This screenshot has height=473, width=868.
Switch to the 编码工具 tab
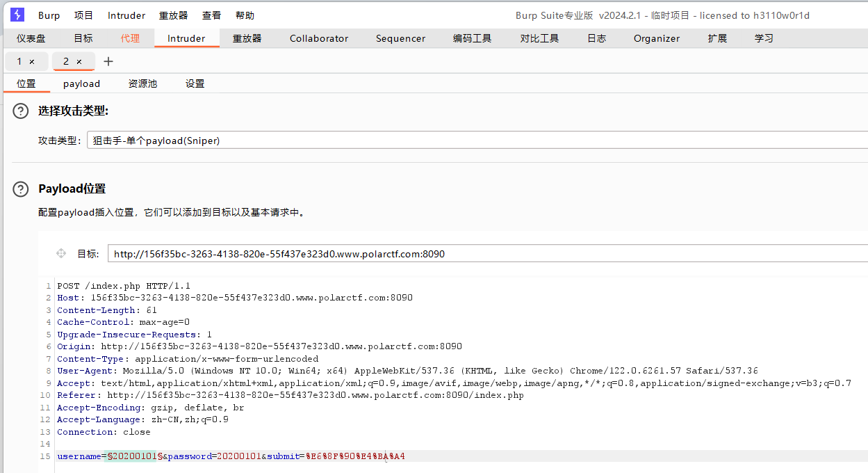473,38
